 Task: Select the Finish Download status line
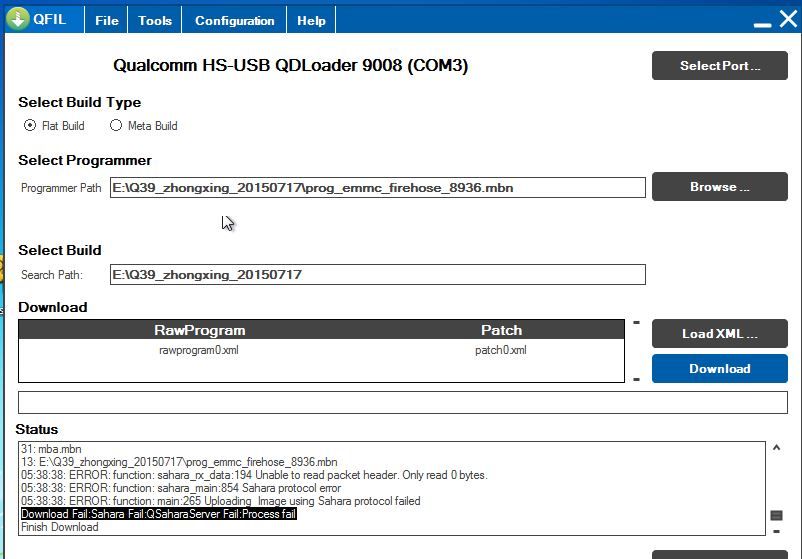click(60, 527)
